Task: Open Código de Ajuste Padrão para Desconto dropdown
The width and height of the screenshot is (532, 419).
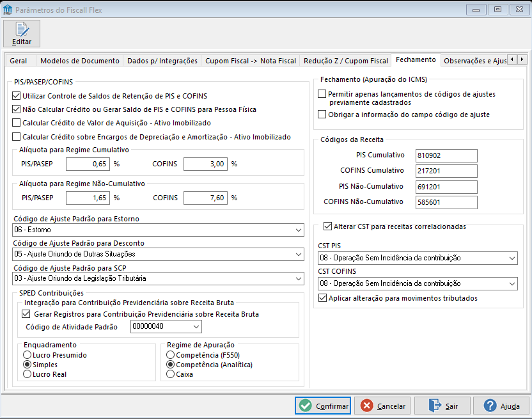Action: click(158, 255)
